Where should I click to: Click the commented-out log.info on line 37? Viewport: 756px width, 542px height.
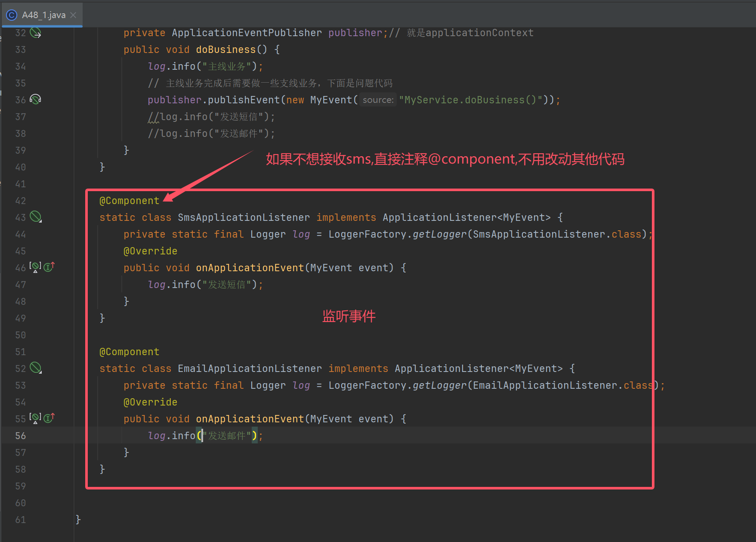coord(211,117)
